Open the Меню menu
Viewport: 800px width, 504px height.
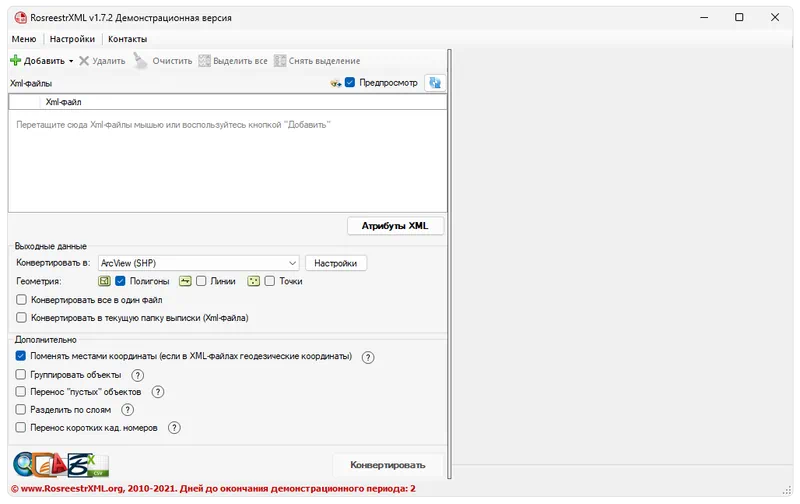24,39
